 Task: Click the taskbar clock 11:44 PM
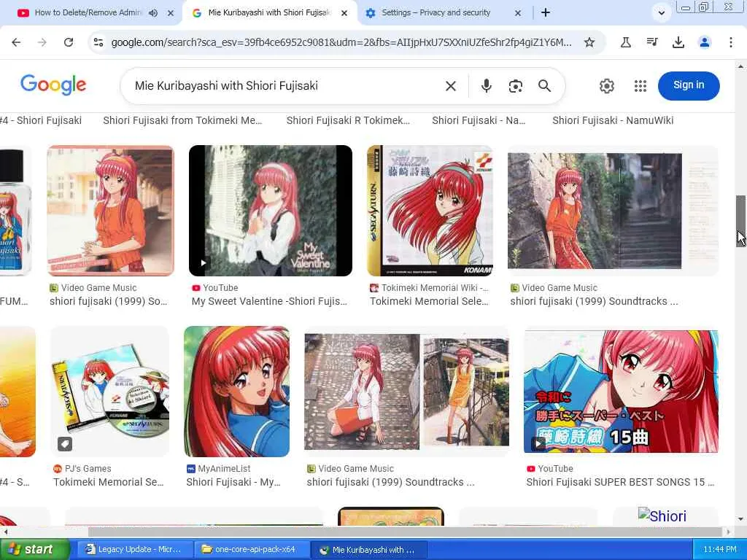click(719, 550)
